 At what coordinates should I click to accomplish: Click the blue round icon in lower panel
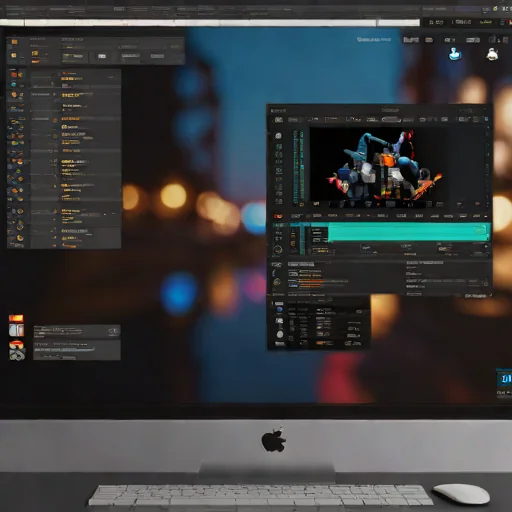(x=279, y=310)
